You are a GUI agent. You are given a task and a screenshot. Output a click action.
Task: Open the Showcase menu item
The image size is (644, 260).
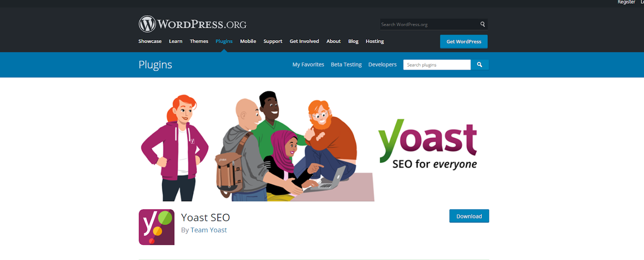point(150,41)
